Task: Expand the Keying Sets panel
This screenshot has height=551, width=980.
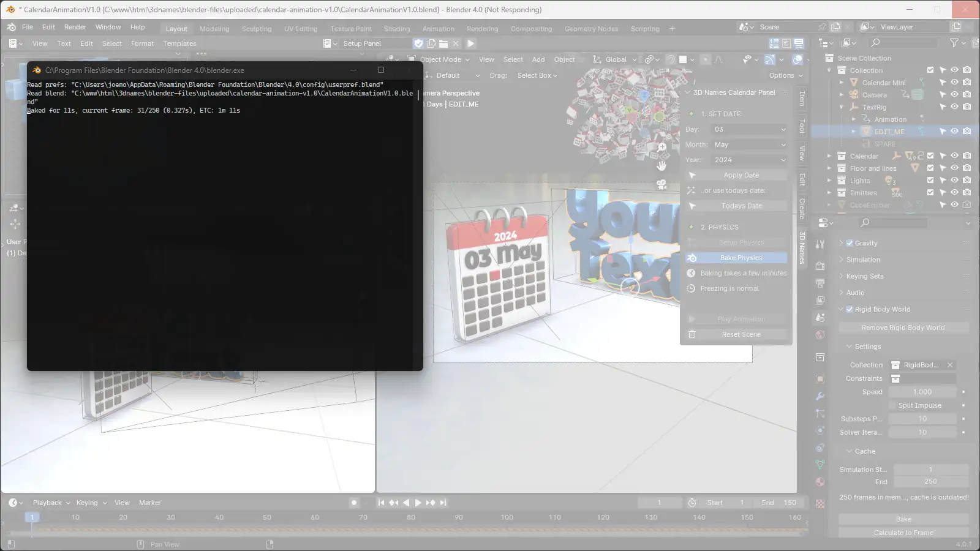Action: [x=865, y=276]
